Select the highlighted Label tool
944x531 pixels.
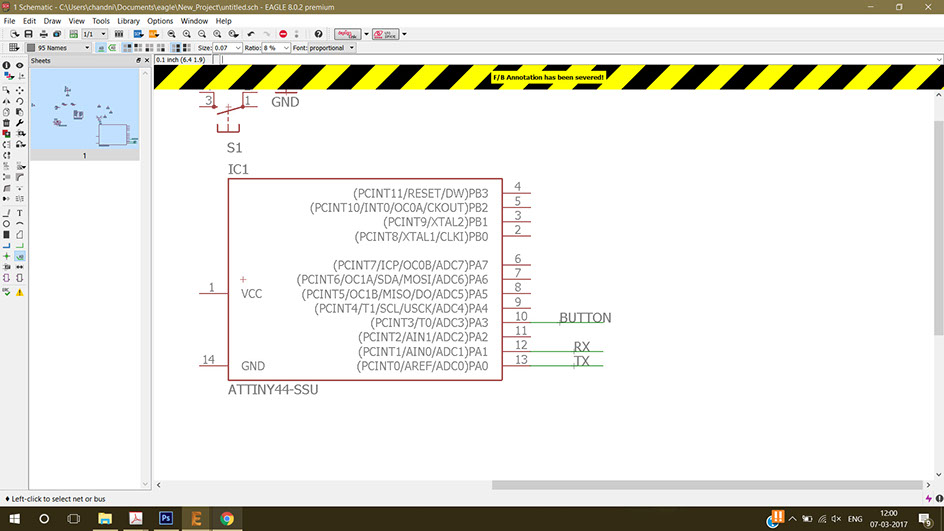pyautogui.click(x=20, y=256)
